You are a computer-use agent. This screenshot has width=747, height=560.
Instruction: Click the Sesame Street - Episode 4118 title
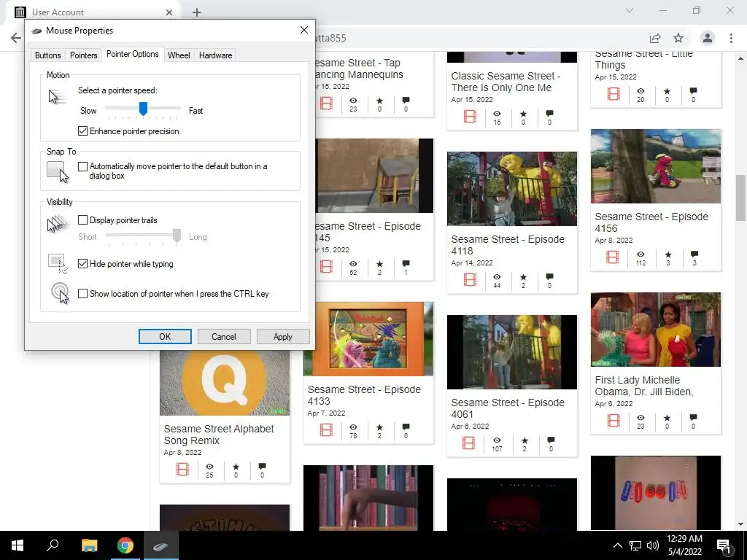tap(508, 245)
